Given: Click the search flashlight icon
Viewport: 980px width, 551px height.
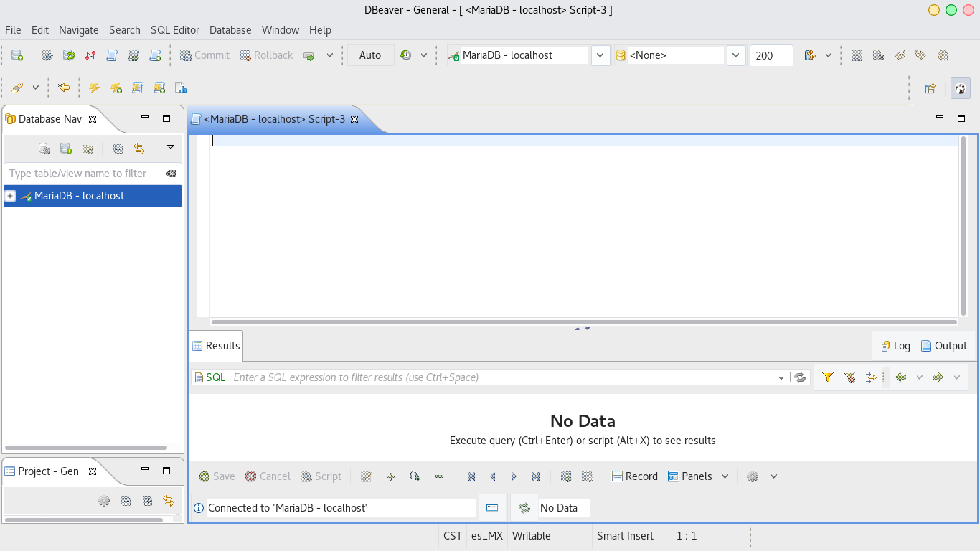Looking at the screenshot, I should (17, 88).
